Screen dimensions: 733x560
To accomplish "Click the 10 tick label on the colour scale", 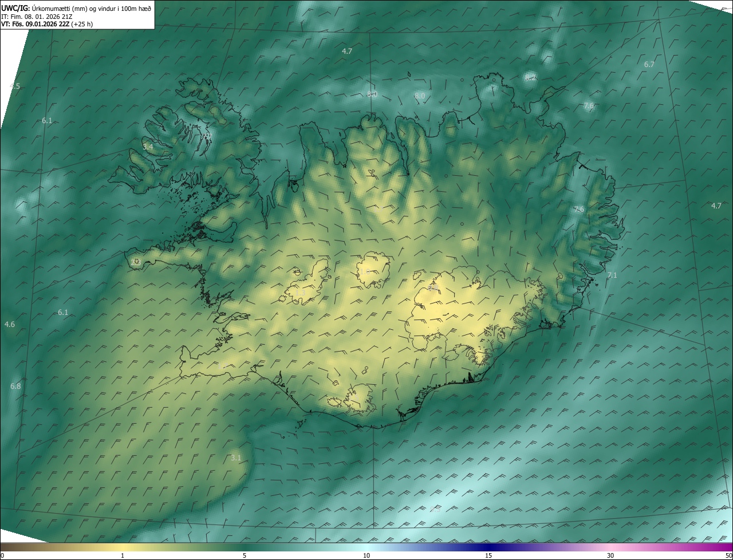I will click(x=366, y=556).
